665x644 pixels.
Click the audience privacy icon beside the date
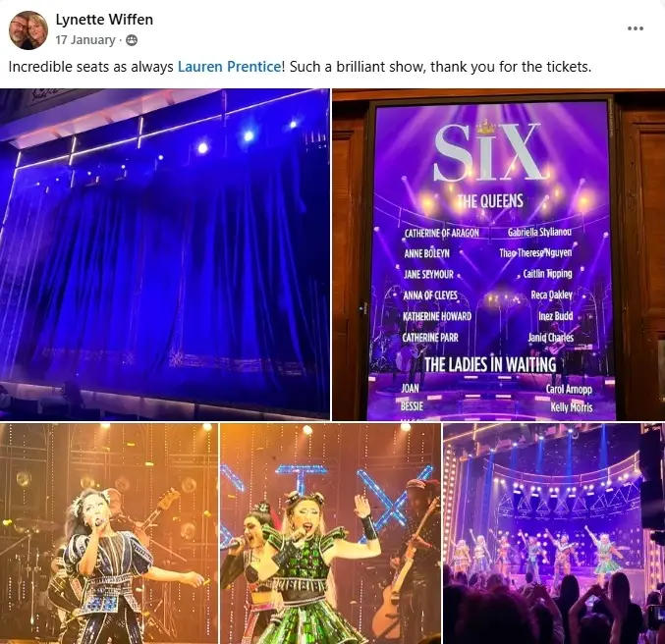pyautogui.click(x=132, y=40)
